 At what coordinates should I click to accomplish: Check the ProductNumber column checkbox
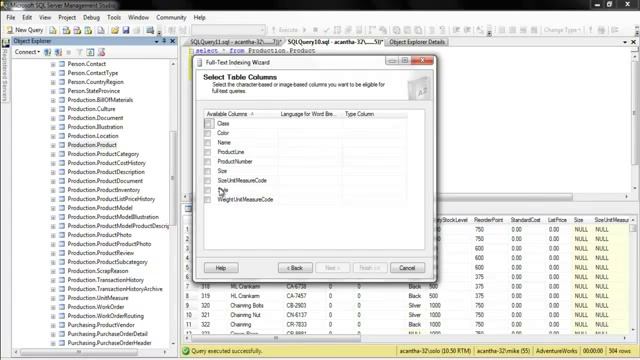[208, 162]
